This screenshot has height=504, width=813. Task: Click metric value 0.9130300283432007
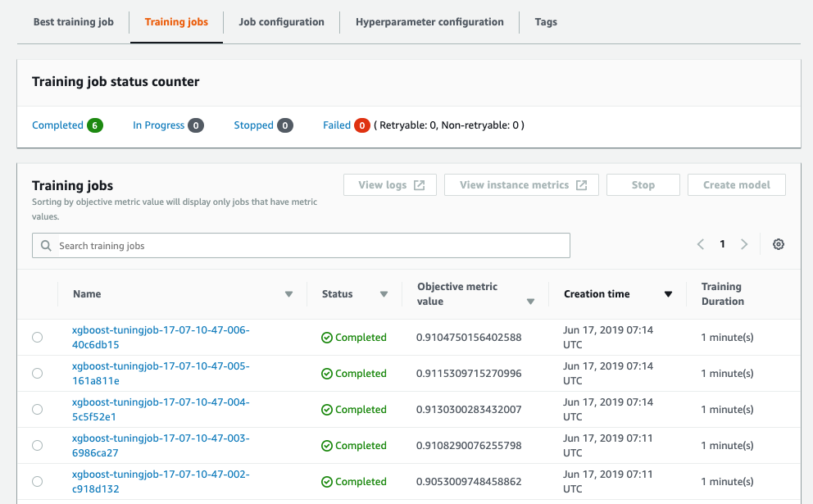coord(469,410)
